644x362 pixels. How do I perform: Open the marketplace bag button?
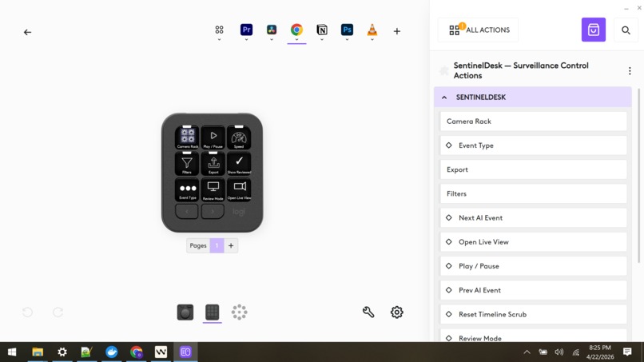(x=594, y=30)
